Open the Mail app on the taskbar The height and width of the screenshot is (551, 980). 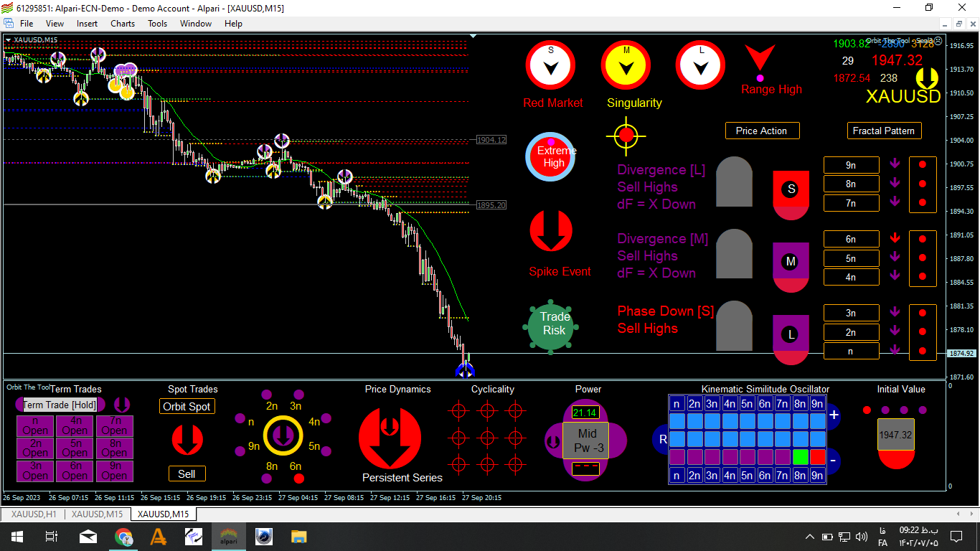(88, 537)
